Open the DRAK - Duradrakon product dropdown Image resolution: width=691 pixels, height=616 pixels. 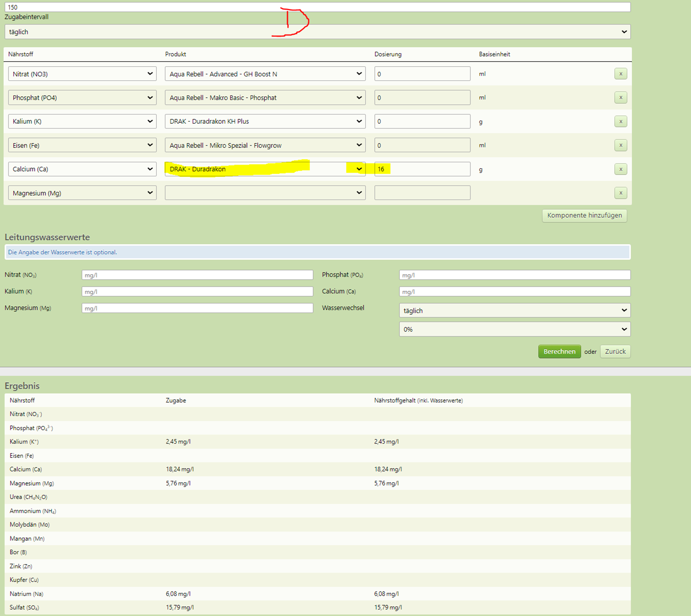[x=265, y=169]
